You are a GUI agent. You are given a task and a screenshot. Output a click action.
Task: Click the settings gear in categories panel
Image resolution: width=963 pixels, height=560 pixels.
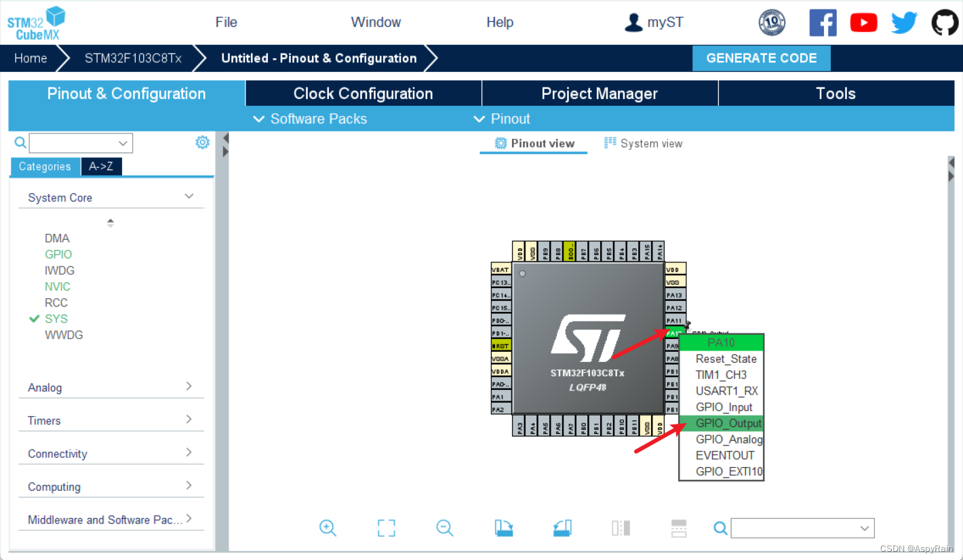pyautogui.click(x=202, y=142)
